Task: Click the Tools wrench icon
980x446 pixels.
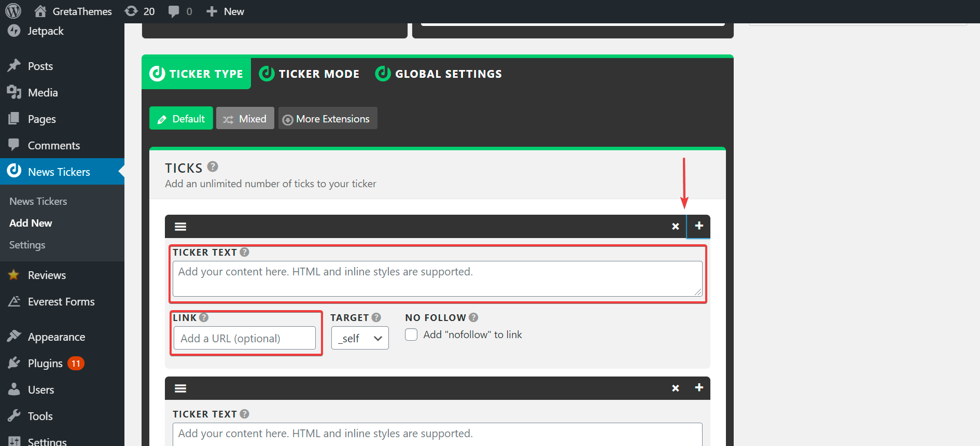Action: click(x=14, y=415)
